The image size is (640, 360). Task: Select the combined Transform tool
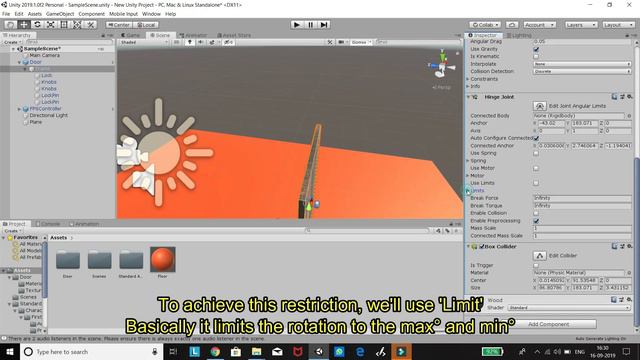(x=77, y=24)
